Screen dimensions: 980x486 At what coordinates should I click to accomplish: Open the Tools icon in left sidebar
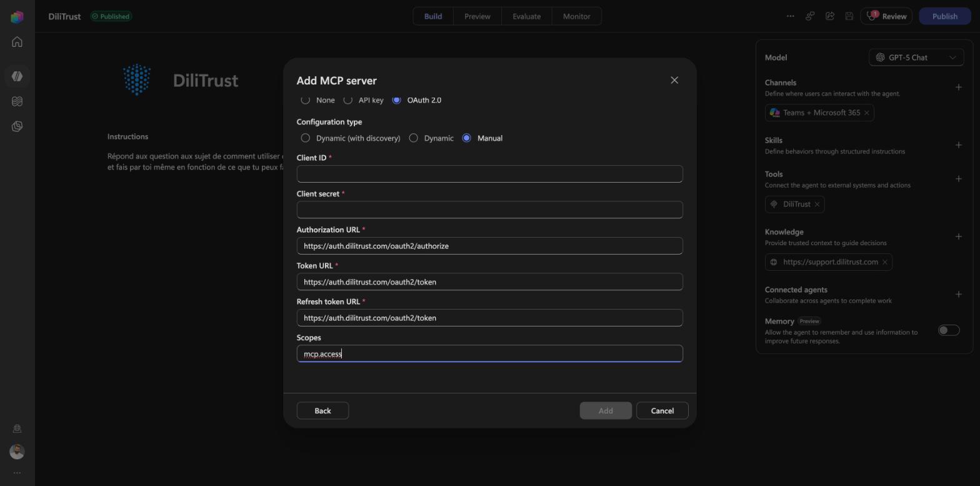point(17,126)
